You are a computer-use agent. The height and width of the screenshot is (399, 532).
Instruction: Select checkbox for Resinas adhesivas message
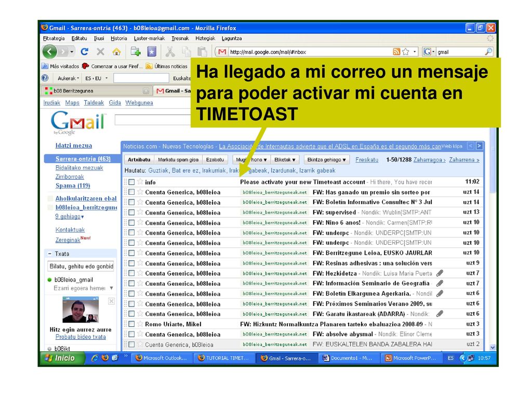click(131, 263)
